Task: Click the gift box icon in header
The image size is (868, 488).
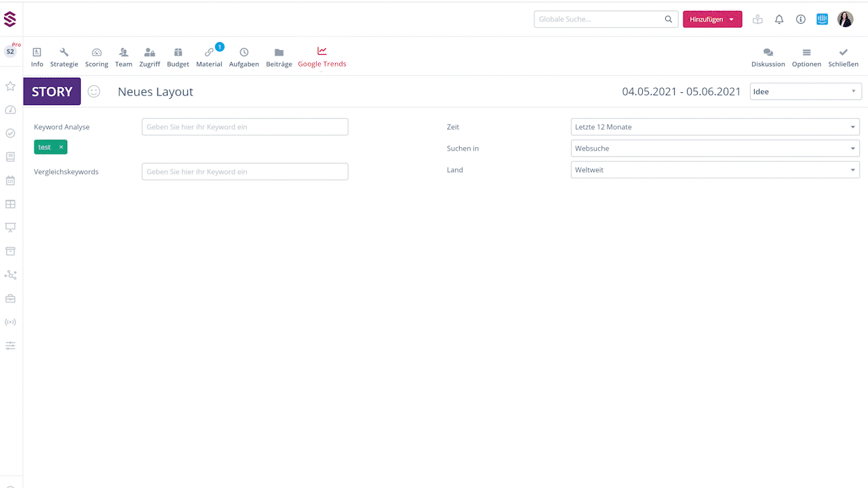Action: coord(757,20)
